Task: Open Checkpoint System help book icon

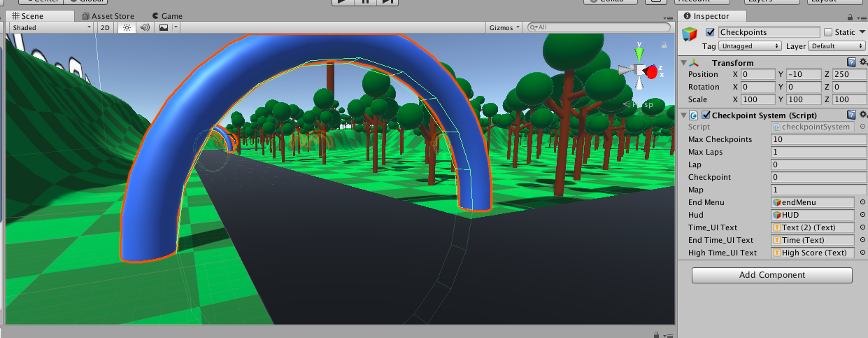Action: click(x=851, y=115)
